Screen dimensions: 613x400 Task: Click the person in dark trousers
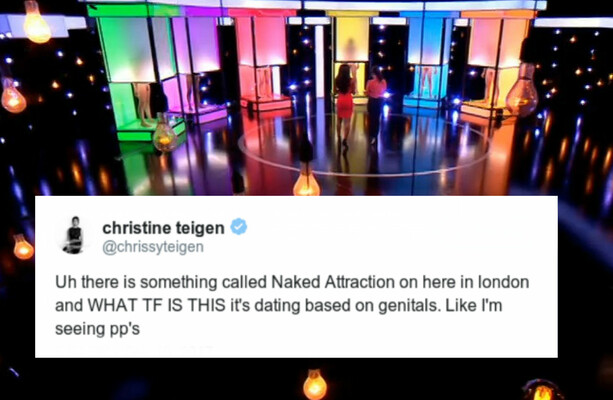point(376,105)
